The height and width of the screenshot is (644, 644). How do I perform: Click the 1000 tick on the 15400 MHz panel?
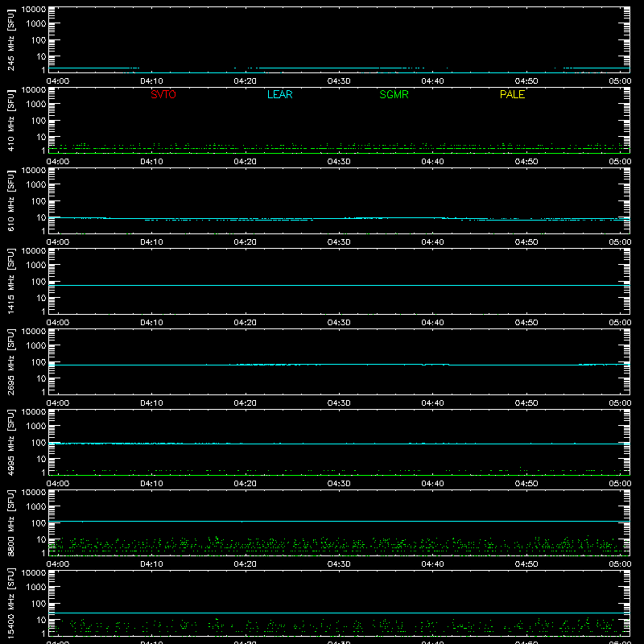(x=36, y=588)
